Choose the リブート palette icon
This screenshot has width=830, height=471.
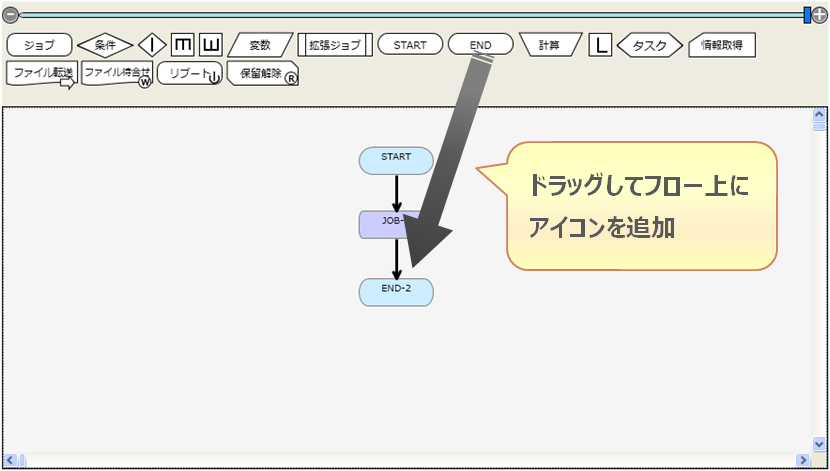190,74
